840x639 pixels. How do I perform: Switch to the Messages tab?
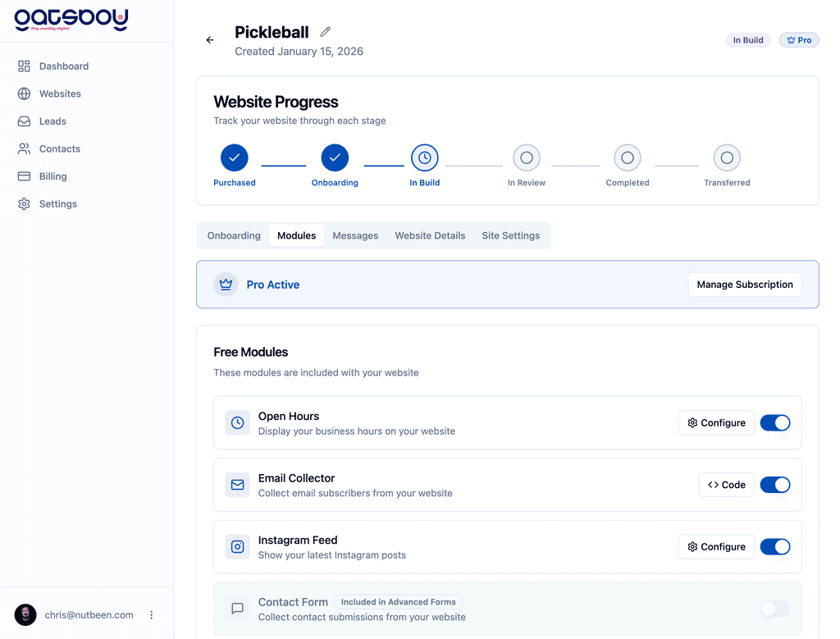tap(354, 235)
